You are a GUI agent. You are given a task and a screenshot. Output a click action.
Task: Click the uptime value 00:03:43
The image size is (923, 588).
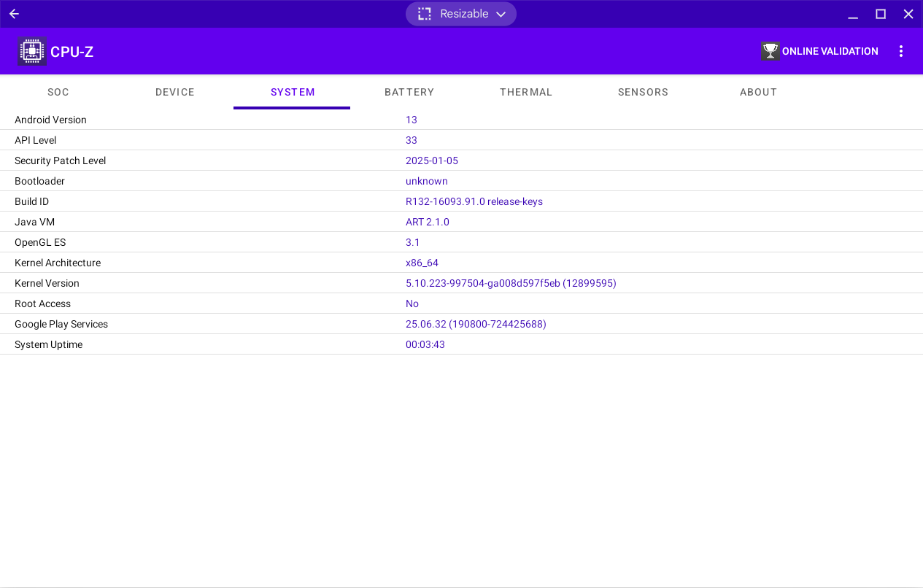click(425, 344)
